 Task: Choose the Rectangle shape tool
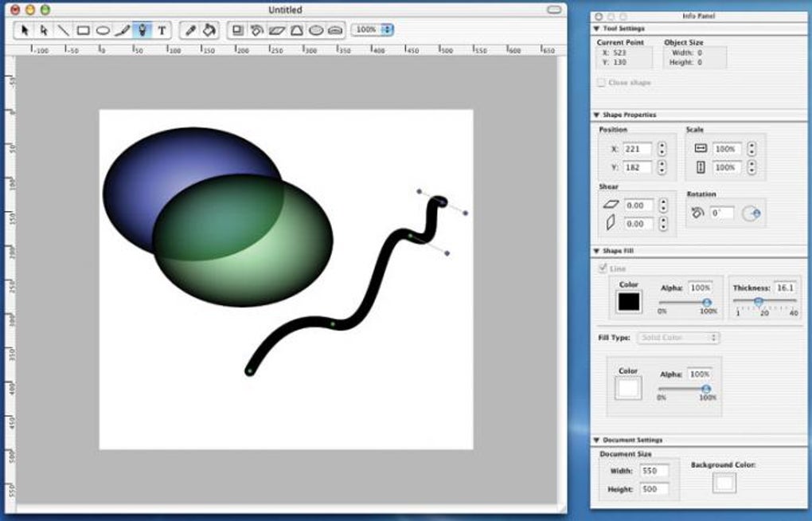click(83, 30)
